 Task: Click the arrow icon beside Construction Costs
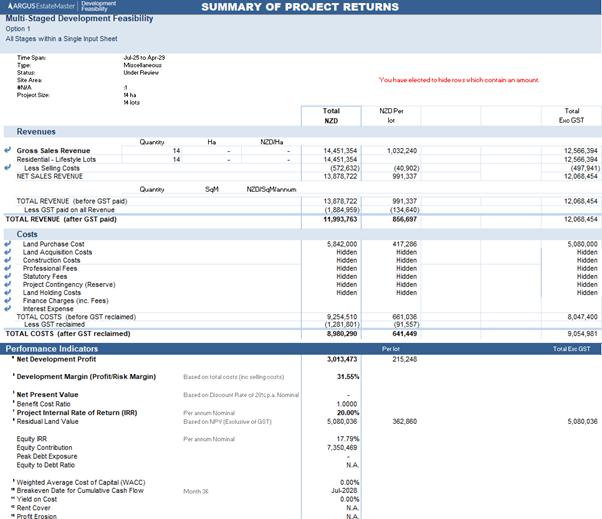click(x=7, y=260)
